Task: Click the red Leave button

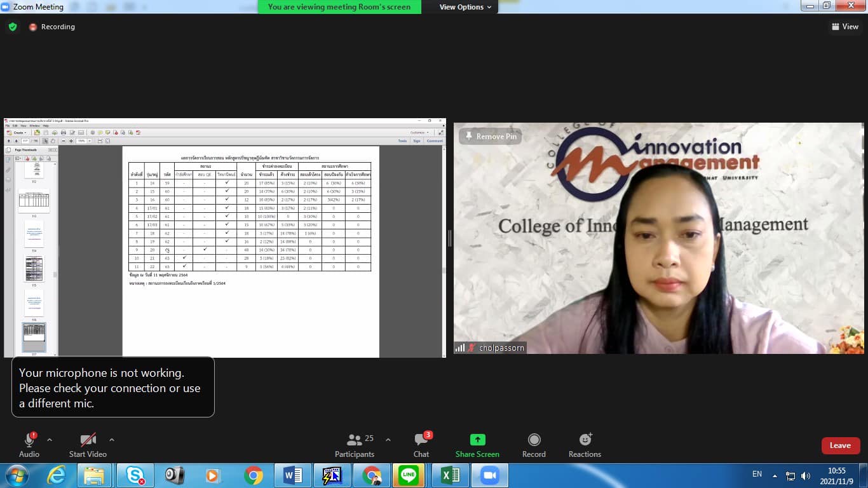Action: (840, 445)
